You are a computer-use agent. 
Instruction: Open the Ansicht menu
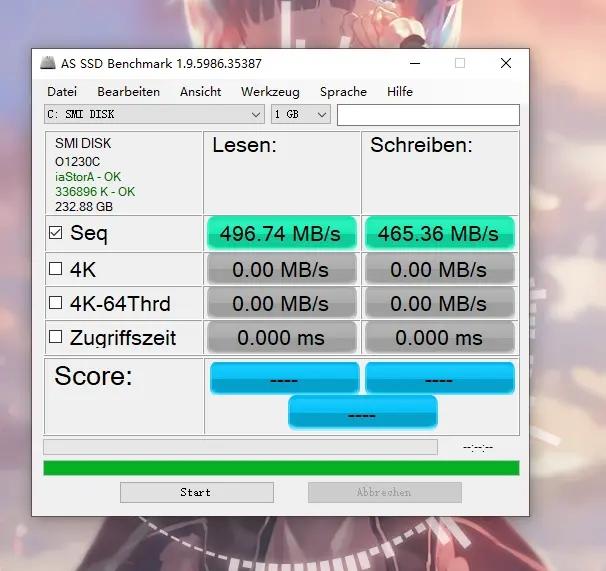[x=200, y=92]
